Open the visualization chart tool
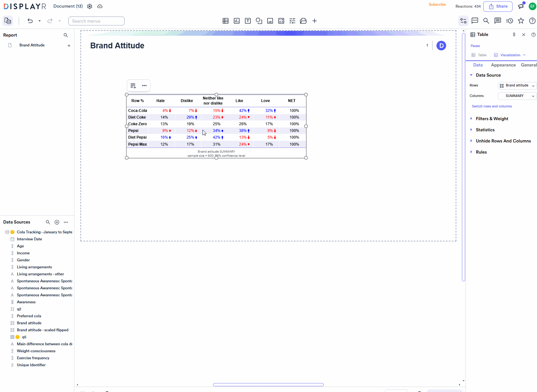This screenshot has width=537, height=392. [237, 21]
